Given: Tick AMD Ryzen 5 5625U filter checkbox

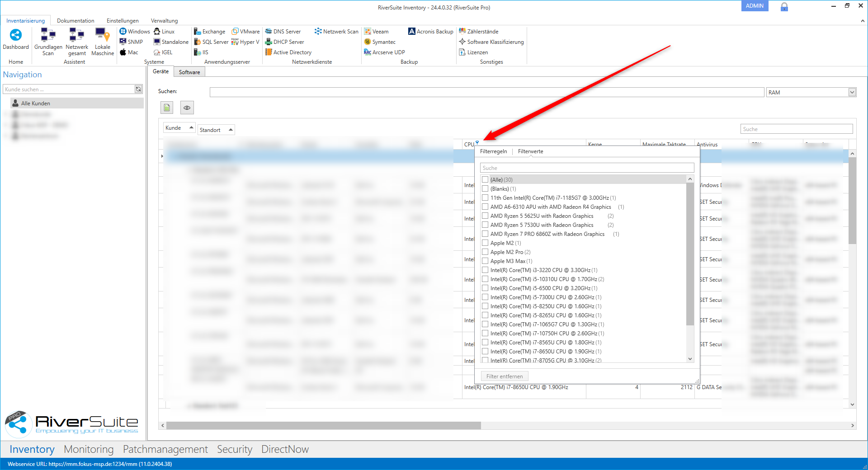Looking at the screenshot, I should coord(485,216).
